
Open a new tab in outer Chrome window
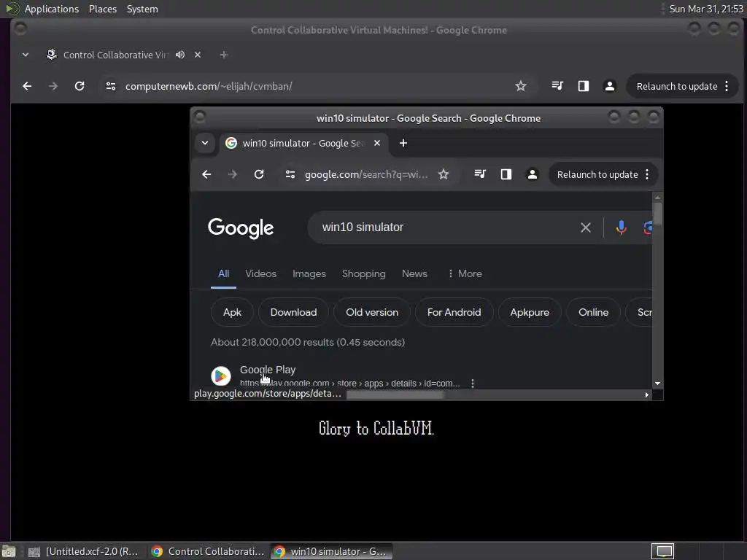point(223,55)
